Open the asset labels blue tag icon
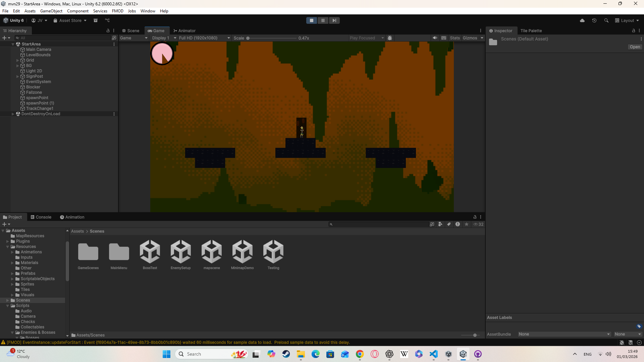644x362 pixels. 639,326
